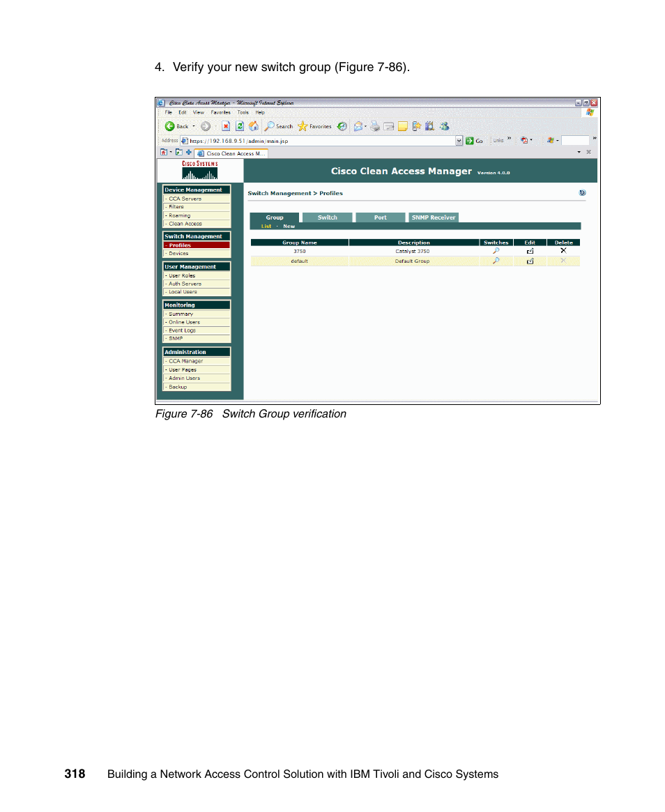Viewport: 665px width, 812px height.
Task: Open User Pages in sidebar
Action: click(197, 369)
